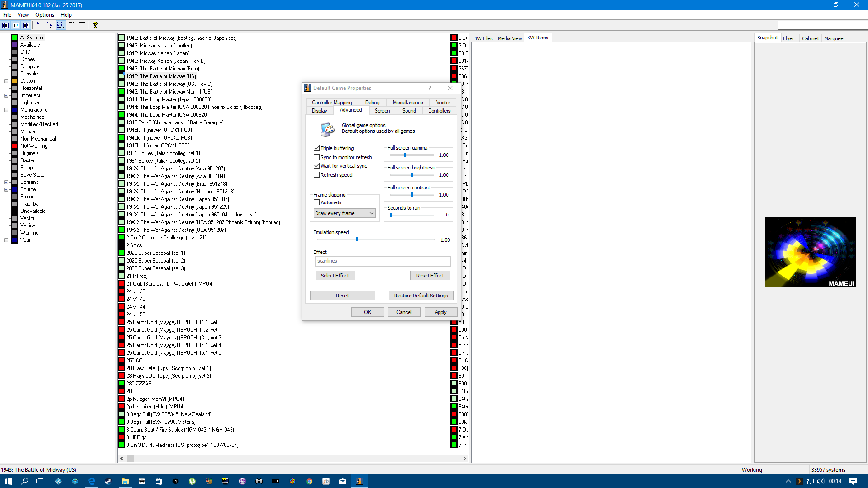Adjust the Full screen contrast slider

411,195
